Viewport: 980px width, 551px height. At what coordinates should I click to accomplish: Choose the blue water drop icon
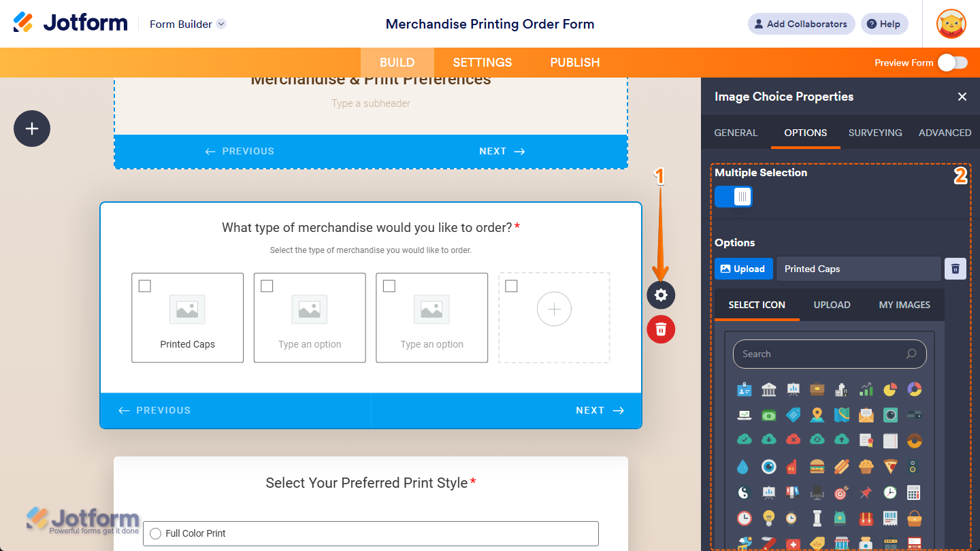[744, 467]
